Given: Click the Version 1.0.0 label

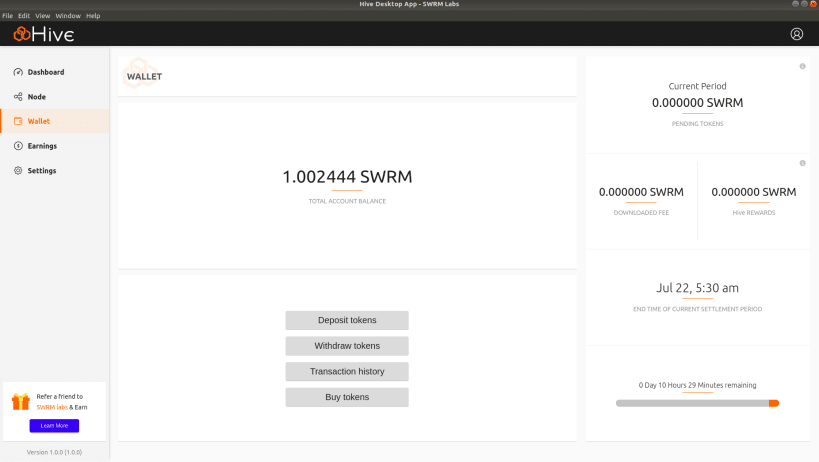Looking at the screenshot, I should pyautogui.click(x=54, y=452).
